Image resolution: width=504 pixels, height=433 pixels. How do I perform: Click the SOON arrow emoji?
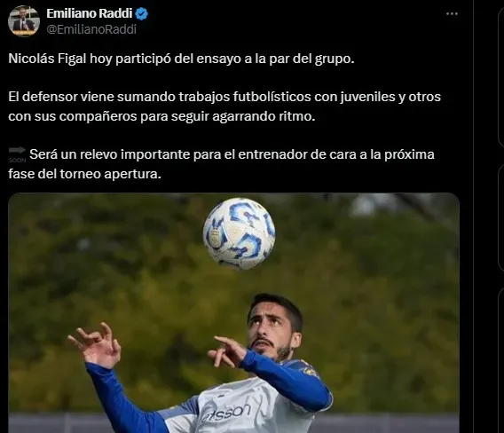(17, 154)
